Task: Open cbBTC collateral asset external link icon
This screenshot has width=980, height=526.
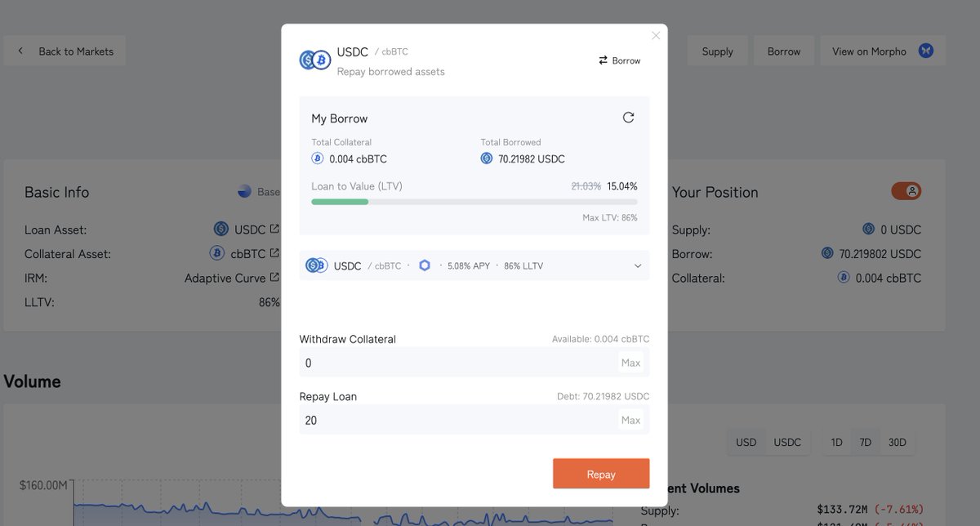Action: pos(274,253)
